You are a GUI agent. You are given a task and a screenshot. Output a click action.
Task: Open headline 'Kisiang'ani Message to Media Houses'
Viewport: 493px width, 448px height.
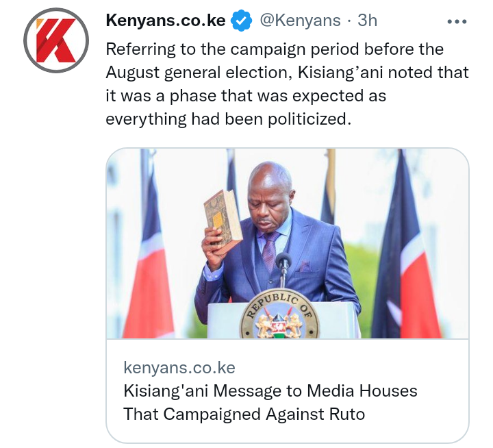point(270,391)
